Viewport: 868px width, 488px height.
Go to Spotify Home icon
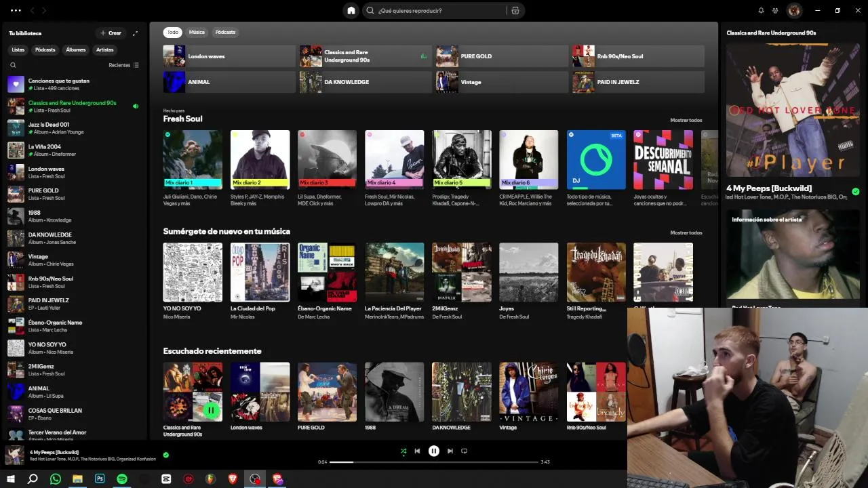351,10
